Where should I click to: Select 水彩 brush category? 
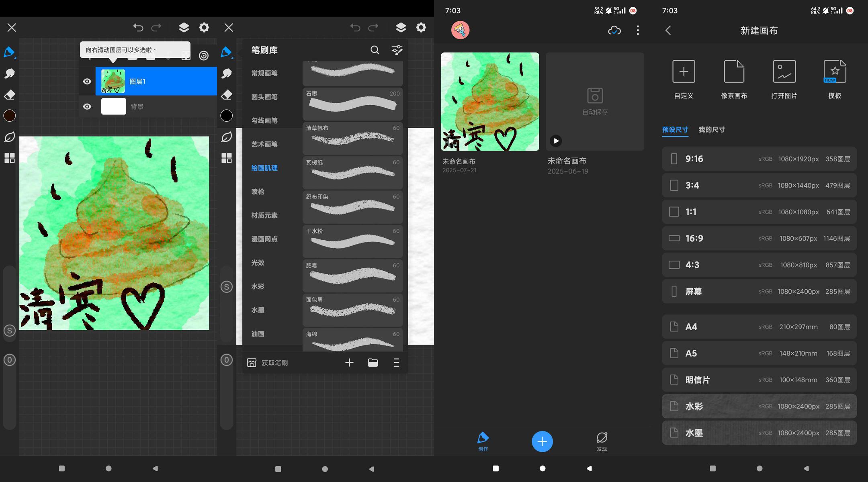pyautogui.click(x=258, y=286)
